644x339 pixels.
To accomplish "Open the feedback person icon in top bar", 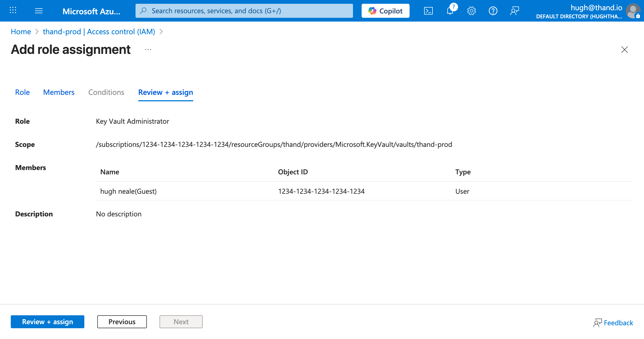I will pyautogui.click(x=514, y=11).
